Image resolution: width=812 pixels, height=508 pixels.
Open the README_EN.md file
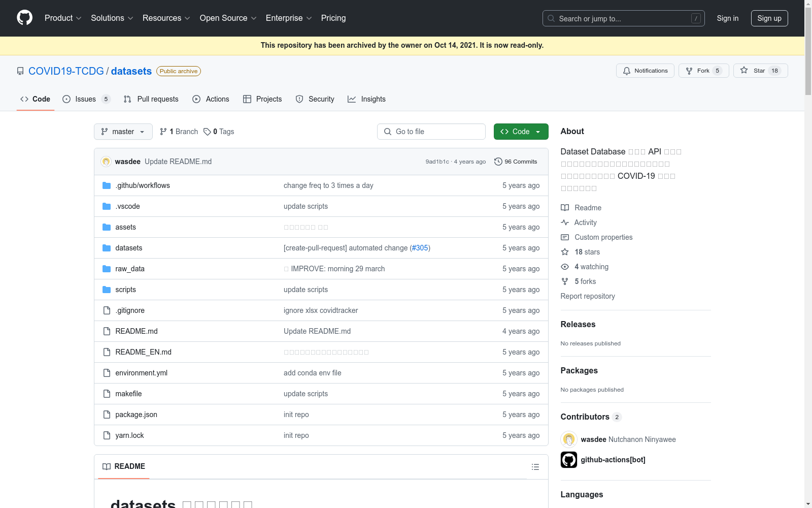143,352
